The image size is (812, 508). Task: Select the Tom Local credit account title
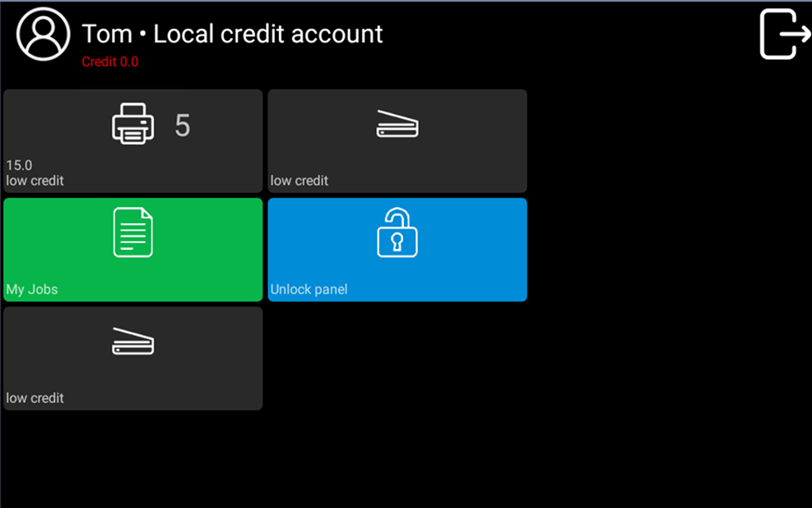pos(232,34)
